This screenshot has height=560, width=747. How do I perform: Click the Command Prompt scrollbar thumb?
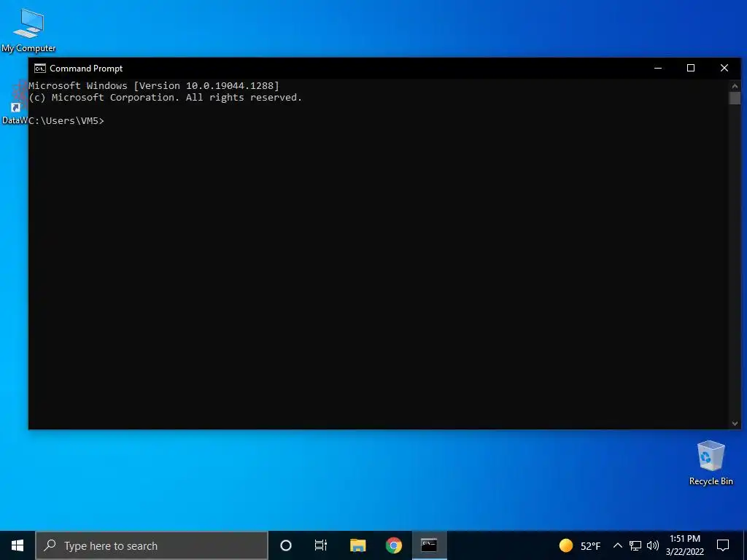point(735,98)
